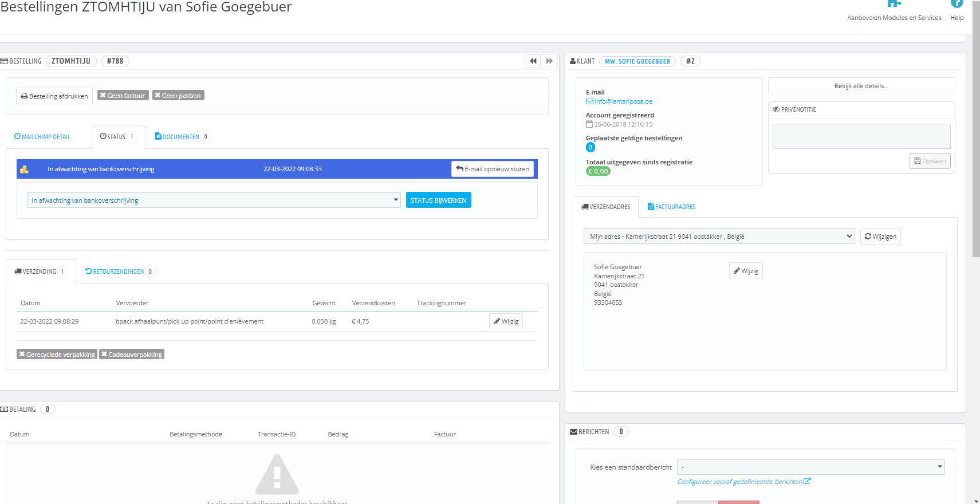Switch to the Status tab
The height and width of the screenshot is (504, 980).
(118, 137)
